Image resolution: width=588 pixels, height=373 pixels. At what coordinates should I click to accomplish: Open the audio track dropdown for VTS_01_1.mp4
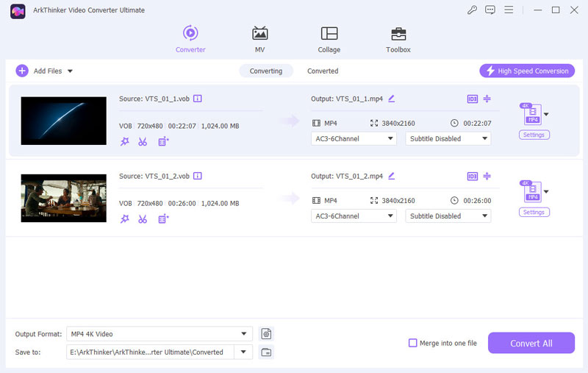[354, 139]
